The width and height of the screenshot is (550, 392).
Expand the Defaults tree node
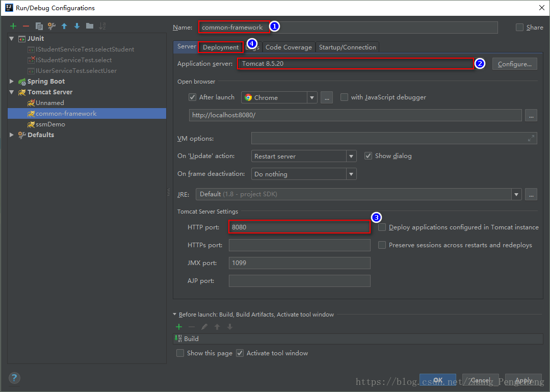coord(12,135)
